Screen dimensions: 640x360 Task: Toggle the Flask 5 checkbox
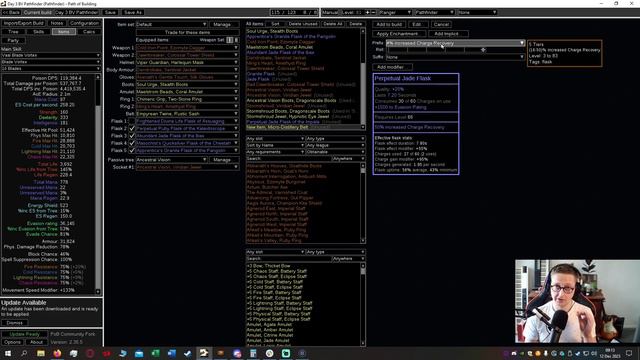(132, 151)
